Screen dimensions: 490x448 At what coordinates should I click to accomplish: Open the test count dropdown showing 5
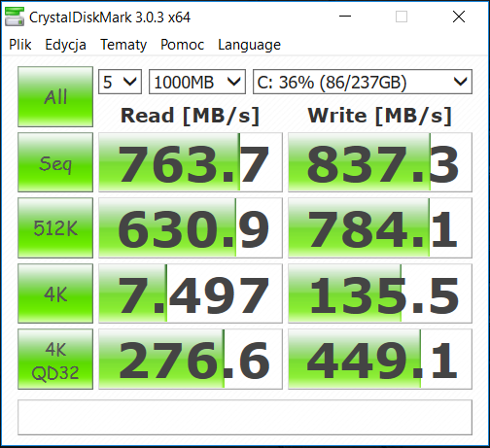[x=120, y=82]
